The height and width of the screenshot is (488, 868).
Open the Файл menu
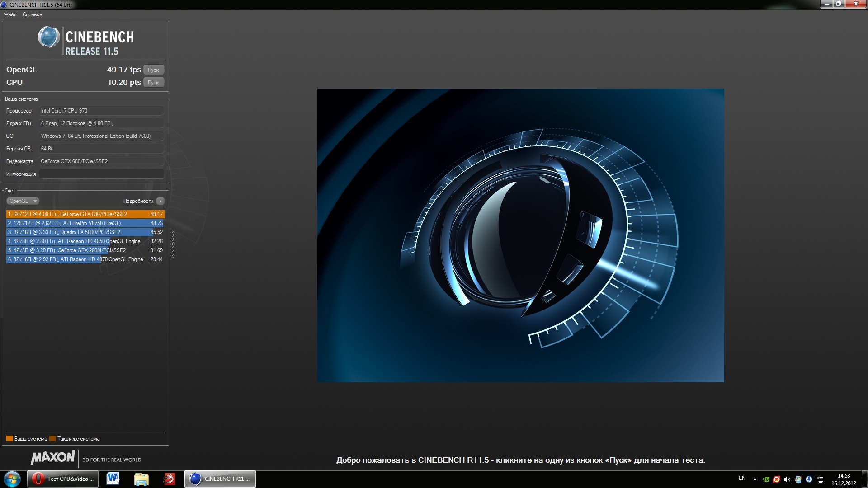10,14
